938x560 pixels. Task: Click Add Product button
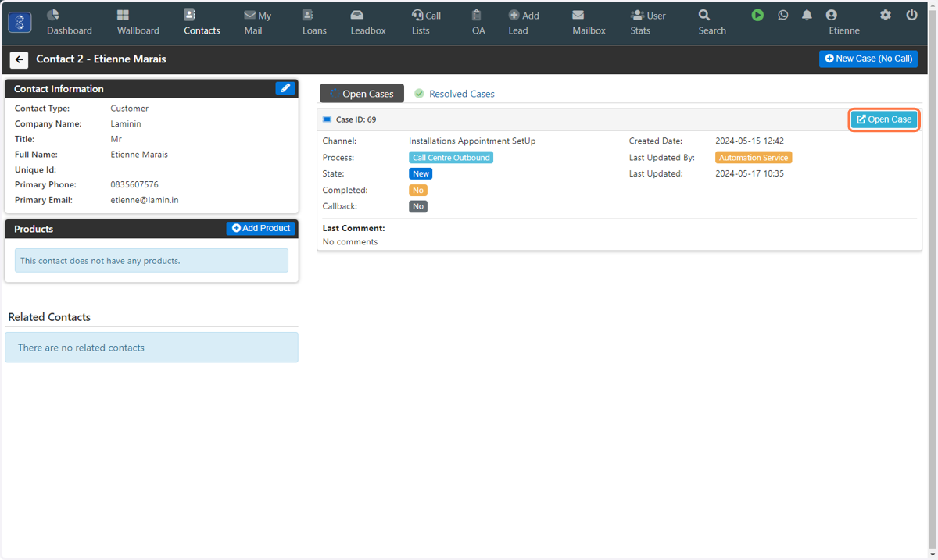pyautogui.click(x=261, y=228)
